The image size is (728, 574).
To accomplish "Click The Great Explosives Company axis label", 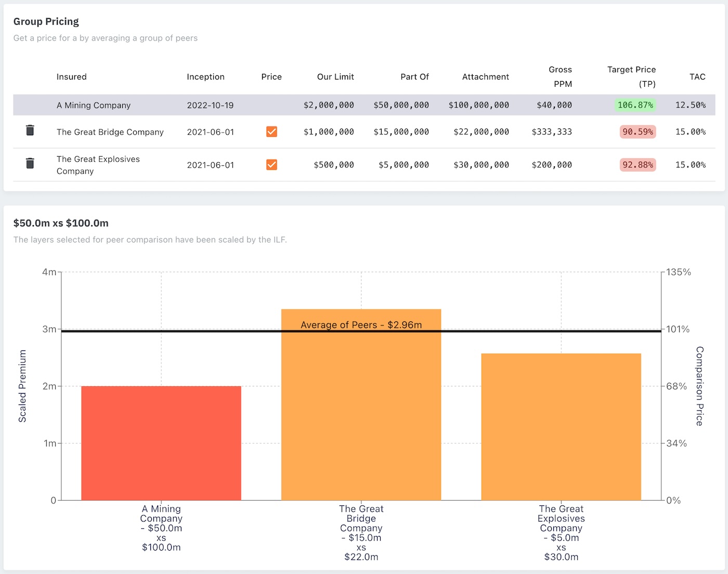I will pyautogui.click(x=561, y=532).
